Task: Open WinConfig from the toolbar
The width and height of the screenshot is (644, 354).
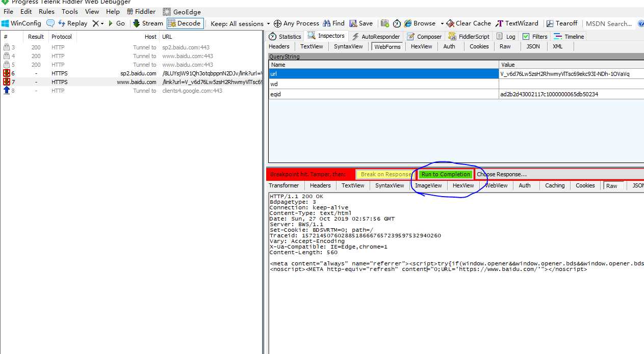Action: tap(21, 23)
